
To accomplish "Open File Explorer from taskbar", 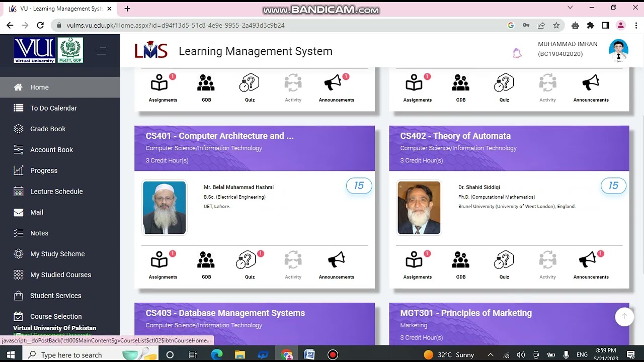I will click(x=239, y=354).
